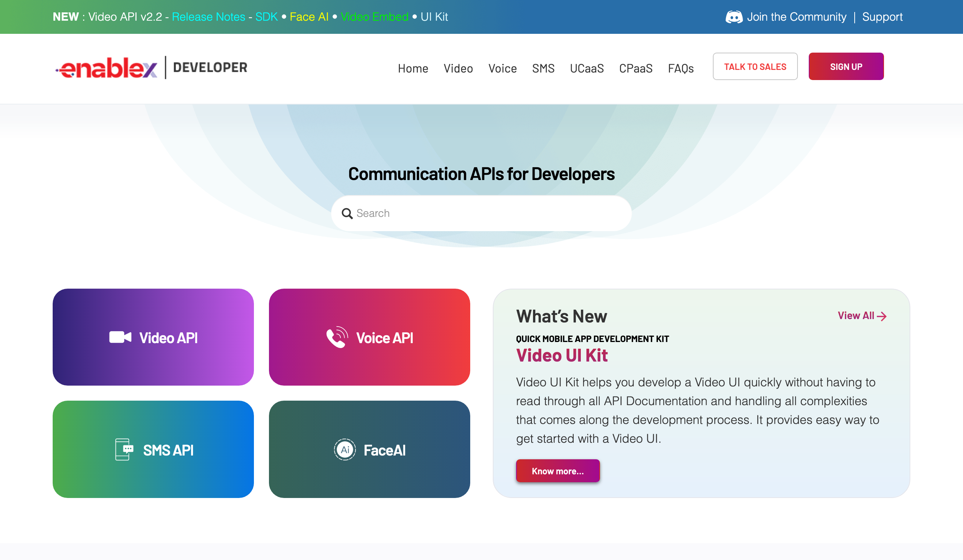Click the 'Communication APIs for Developers' heading
The image size is (963, 560).
tap(481, 174)
